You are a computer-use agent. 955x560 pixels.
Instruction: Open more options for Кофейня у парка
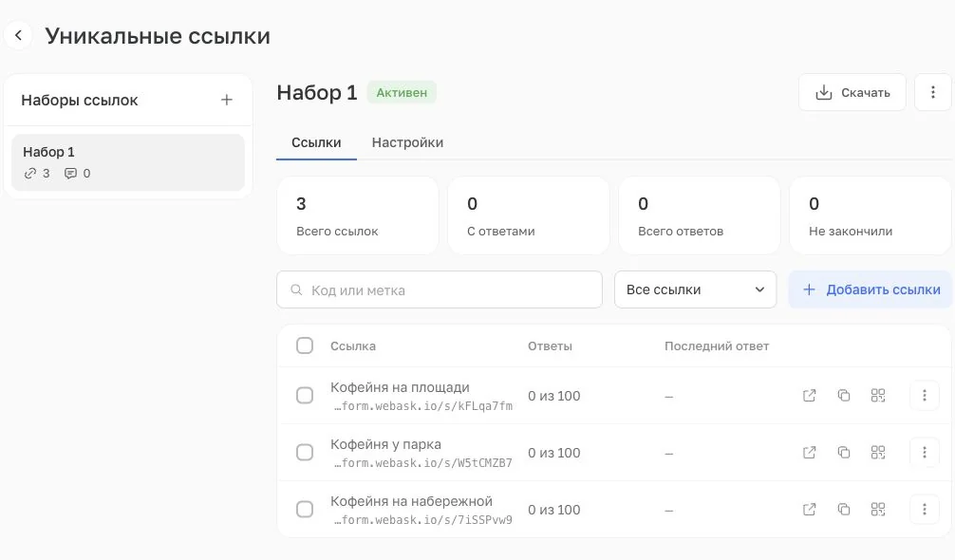(924, 452)
